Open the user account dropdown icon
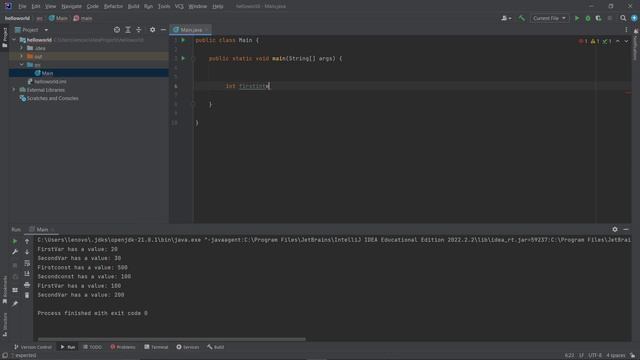The width and height of the screenshot is (640, 360). coord(506,18)
